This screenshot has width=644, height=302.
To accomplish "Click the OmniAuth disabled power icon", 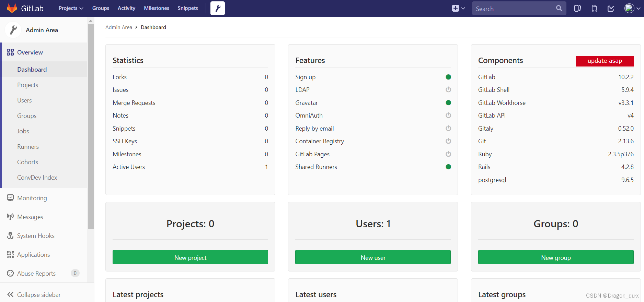I will [x=448, y=115].
